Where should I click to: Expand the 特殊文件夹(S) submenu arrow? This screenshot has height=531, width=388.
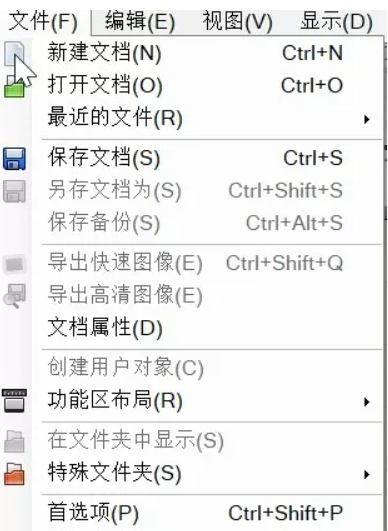[366, 474]
